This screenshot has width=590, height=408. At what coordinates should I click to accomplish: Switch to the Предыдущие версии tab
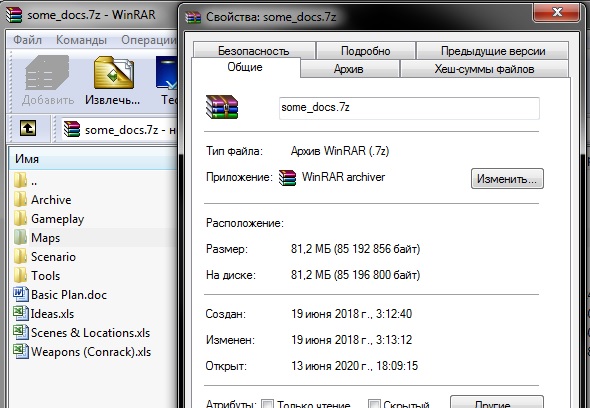493,51
